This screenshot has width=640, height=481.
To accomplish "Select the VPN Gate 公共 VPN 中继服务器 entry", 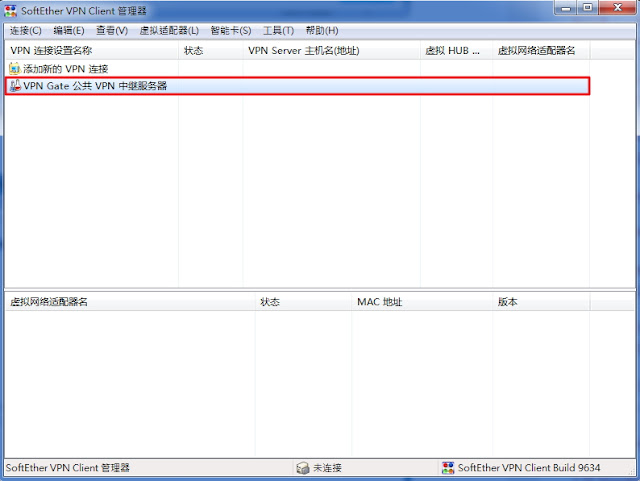I will pos(298,86).
